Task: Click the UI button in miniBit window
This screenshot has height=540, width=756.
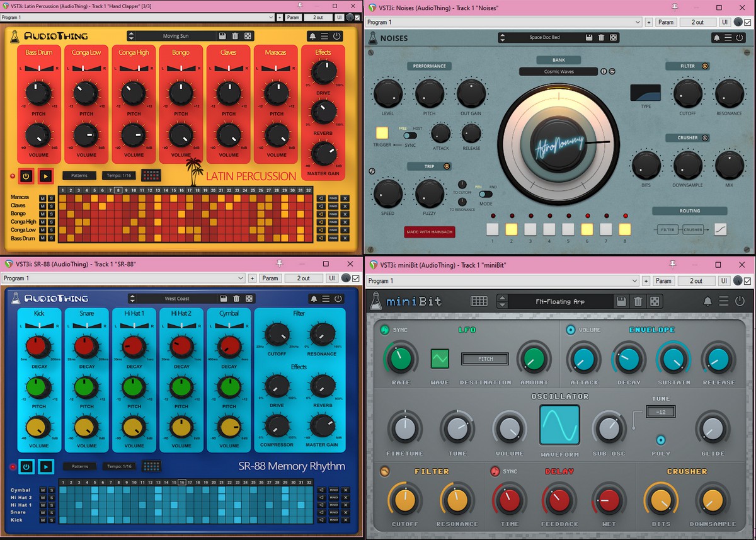Action: click(x=724, y=281)
